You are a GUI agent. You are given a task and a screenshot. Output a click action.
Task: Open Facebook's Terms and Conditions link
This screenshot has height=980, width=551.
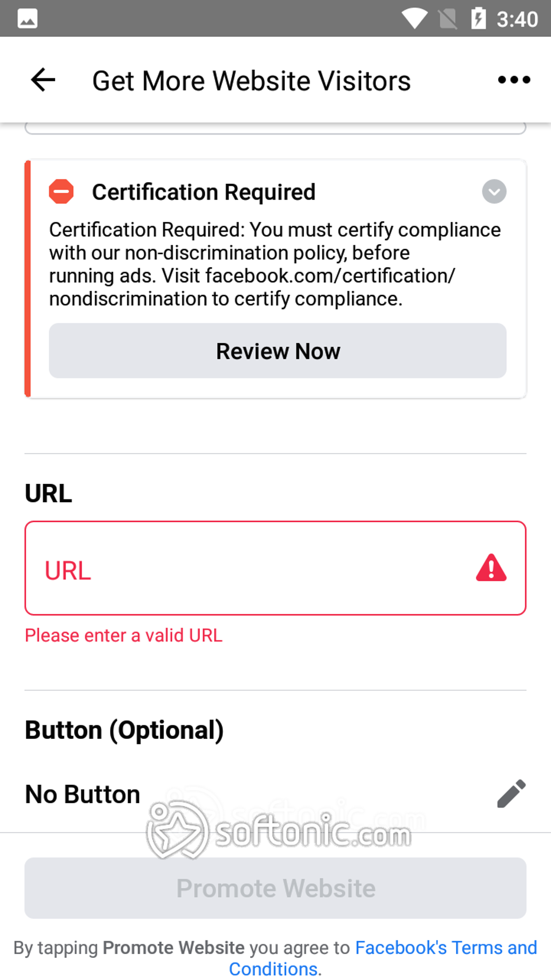point(383,958)
